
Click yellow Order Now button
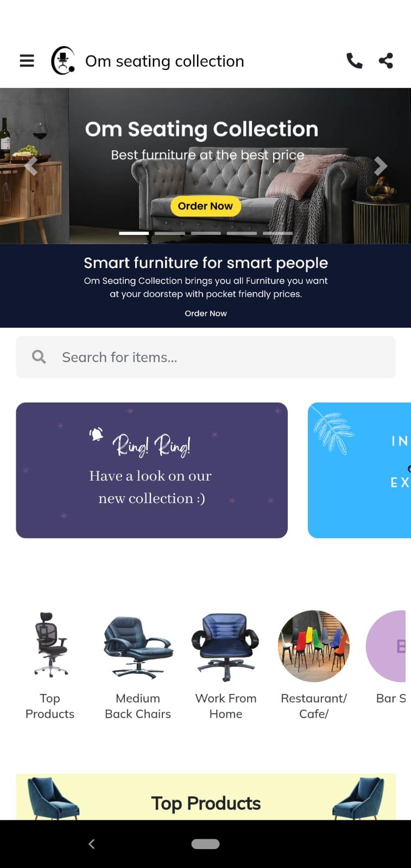pyautogui.click(x=205, y=206)
